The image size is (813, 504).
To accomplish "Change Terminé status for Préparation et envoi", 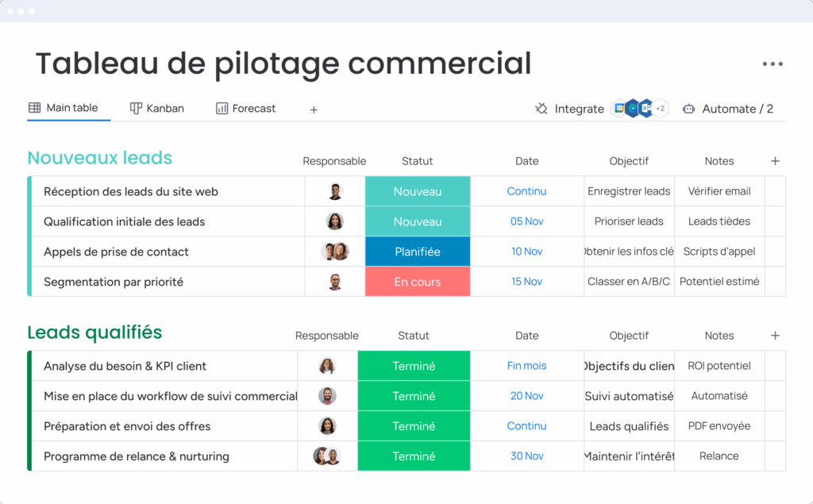I will 414,426.
